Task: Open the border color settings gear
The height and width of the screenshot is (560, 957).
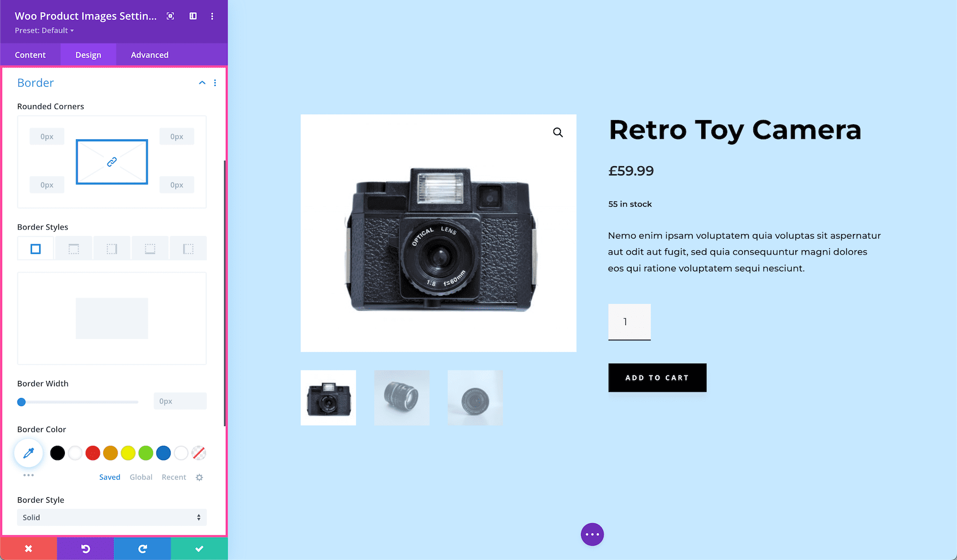Action: [199, 477]
